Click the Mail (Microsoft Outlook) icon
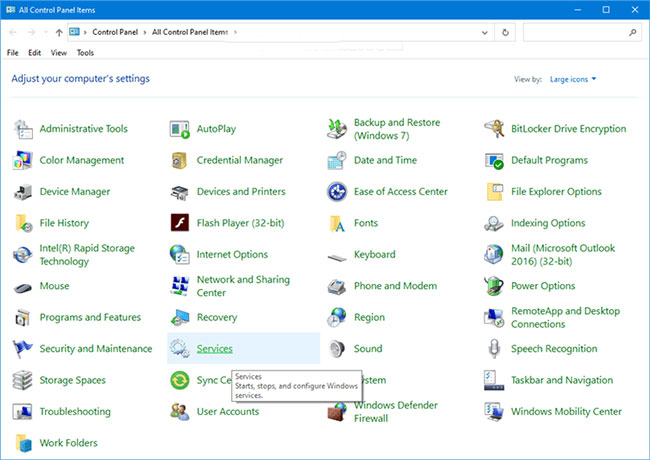The image size is (650, 460). point(494,254)
